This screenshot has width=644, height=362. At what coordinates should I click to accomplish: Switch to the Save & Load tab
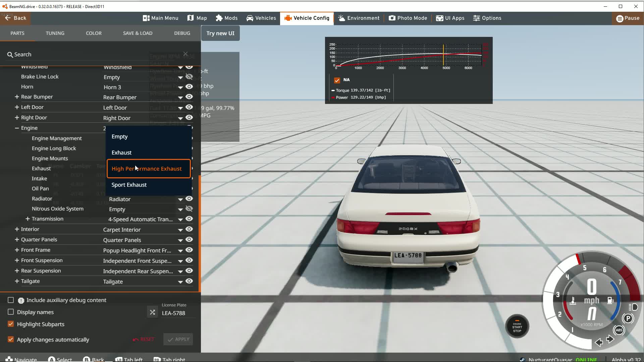(x=138, y=33)
